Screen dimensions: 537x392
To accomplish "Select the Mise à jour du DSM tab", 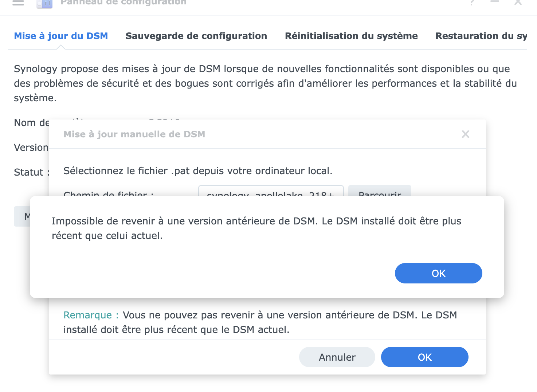I will [61, 36].
